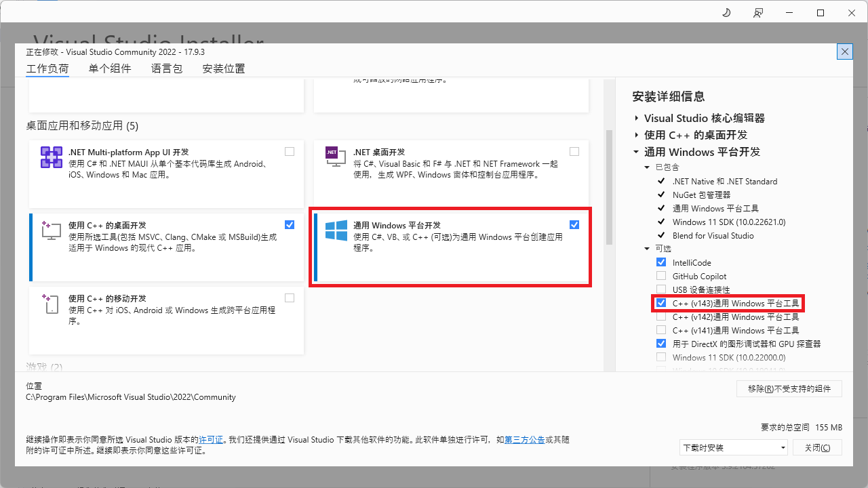
Task: Open the 下载时安装 install mode dropdown
Action: coord(734,447)
